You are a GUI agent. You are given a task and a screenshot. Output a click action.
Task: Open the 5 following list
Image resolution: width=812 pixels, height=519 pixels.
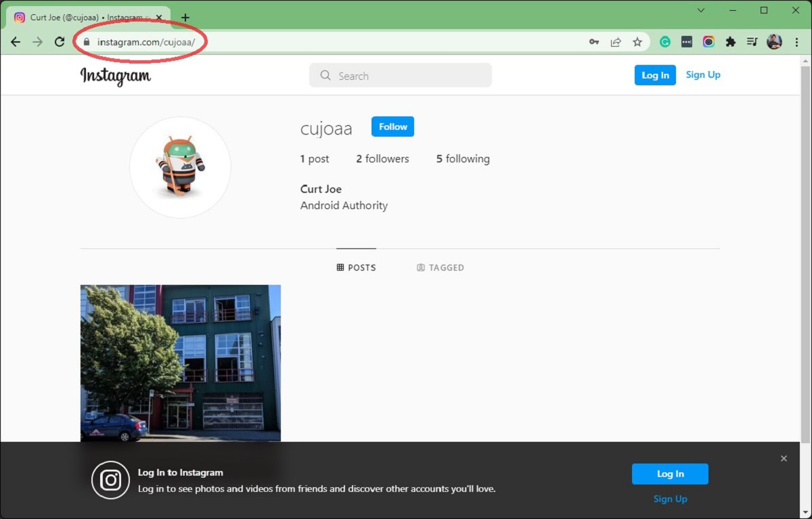(463, 159)
